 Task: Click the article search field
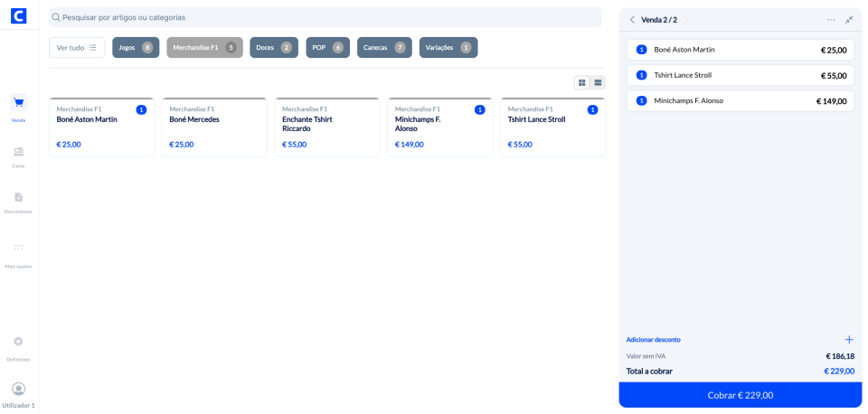(x=325, y=17)
